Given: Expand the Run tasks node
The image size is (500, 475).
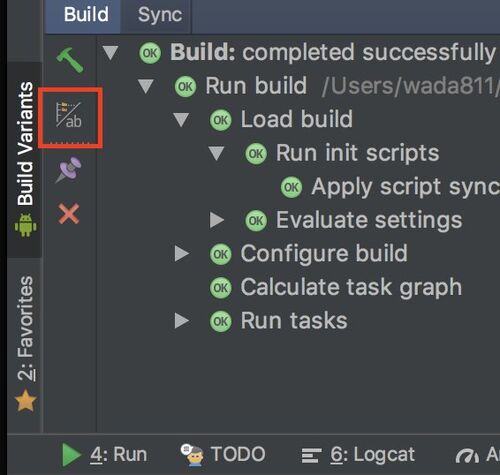Looking at the screenshot, I should pos(182,321).
